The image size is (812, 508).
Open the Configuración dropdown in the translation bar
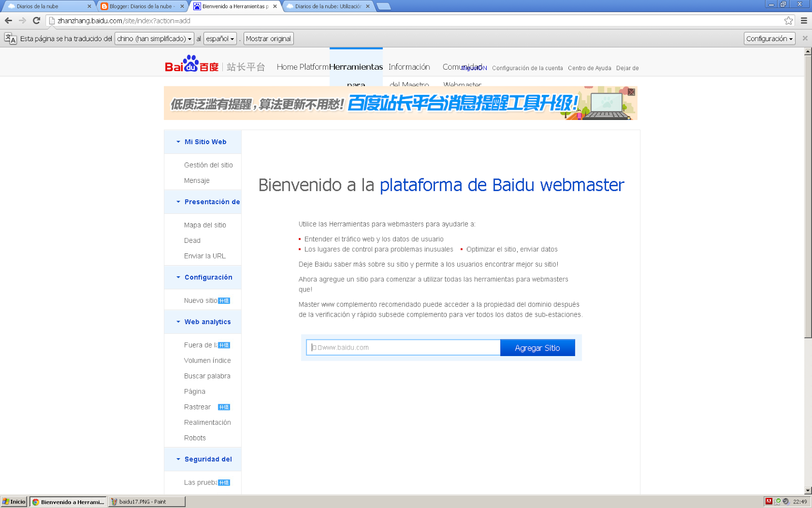pyautogui.click(x=769, y=39)
